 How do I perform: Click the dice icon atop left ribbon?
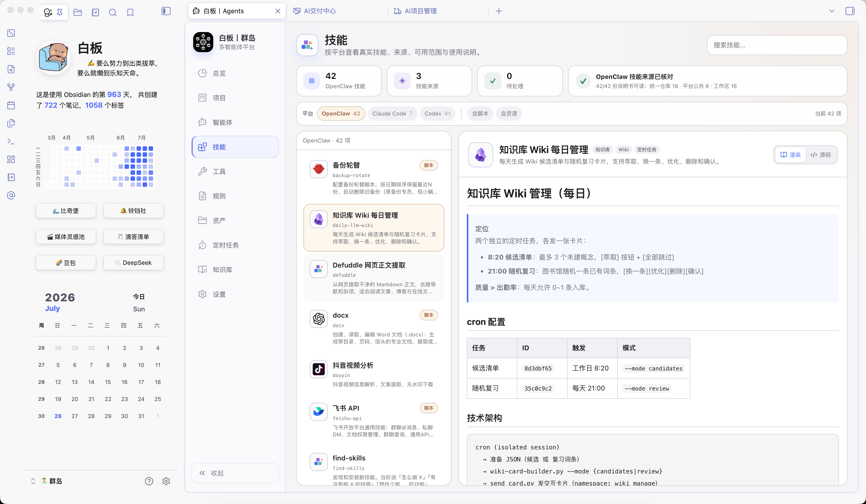[11, 33]
